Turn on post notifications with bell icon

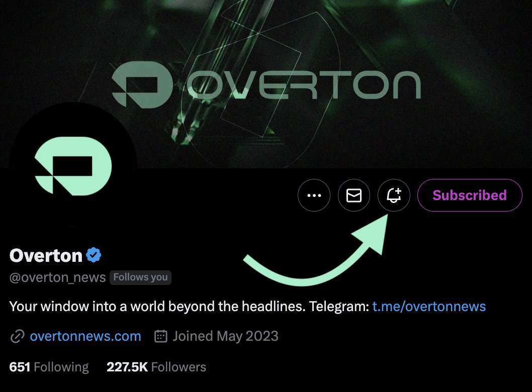394,195
